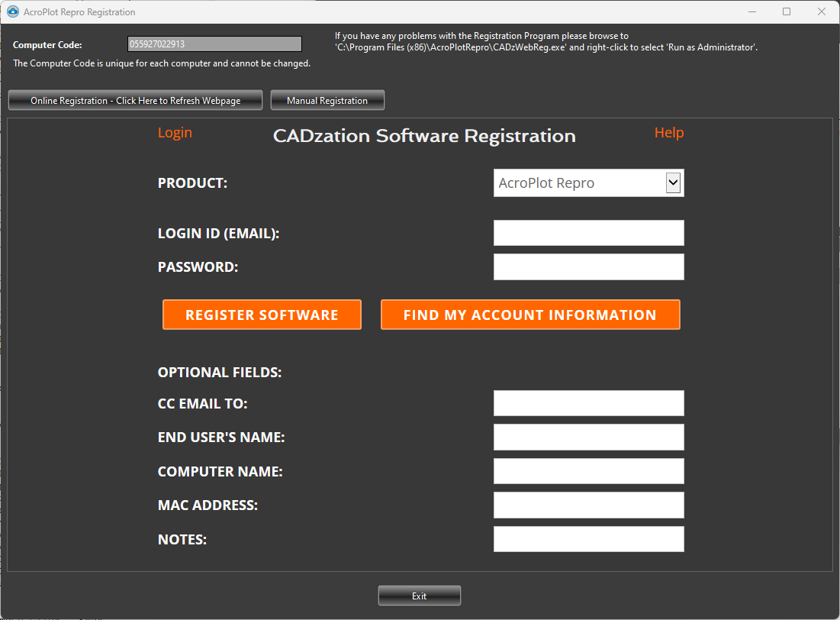Viewport: 840px width, 620px height.
Task: Click the NOTES field
Action: (x=588, y=538)
